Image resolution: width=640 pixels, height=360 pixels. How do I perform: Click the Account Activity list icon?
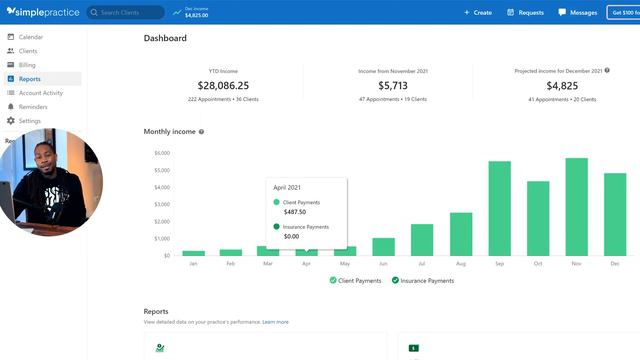(11, 93)
